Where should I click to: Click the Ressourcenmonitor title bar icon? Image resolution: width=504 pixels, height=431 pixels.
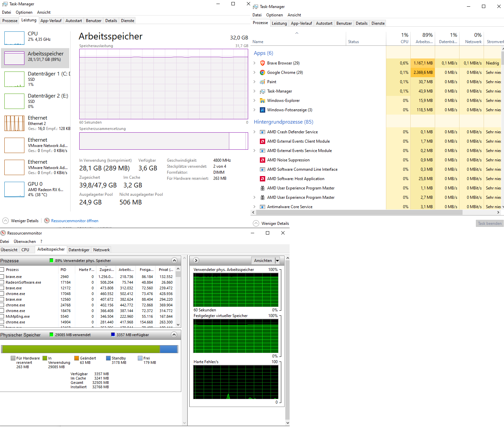(x=3, y=233)
